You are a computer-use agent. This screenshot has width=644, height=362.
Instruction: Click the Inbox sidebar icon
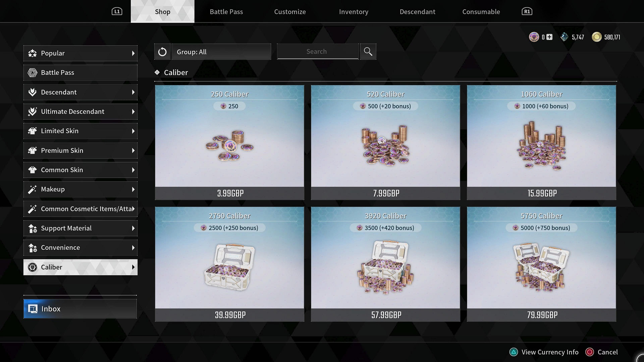pos(35,308)
